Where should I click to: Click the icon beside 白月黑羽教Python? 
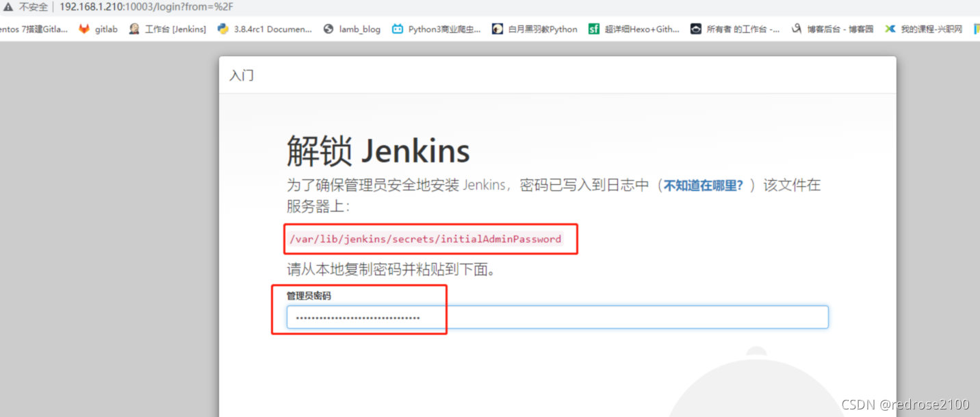(498, 29)
